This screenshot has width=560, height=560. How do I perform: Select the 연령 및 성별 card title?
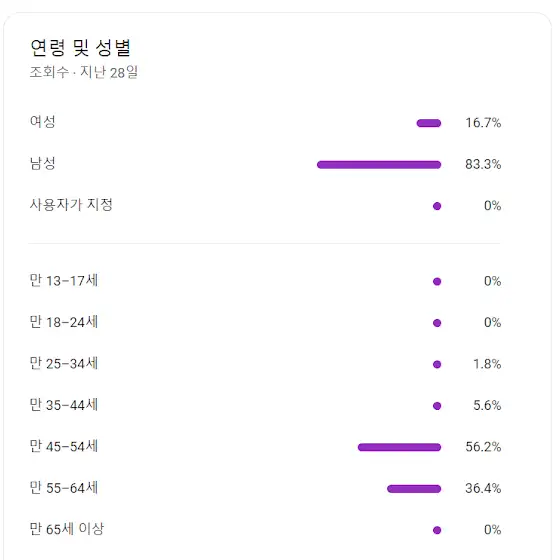click(81, 48)
